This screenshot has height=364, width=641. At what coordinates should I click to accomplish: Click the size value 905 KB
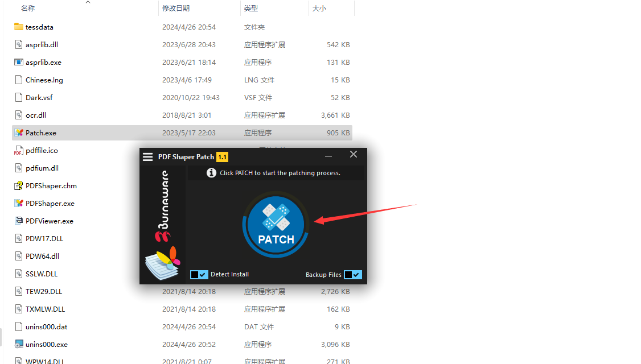[x=338, y=133]
